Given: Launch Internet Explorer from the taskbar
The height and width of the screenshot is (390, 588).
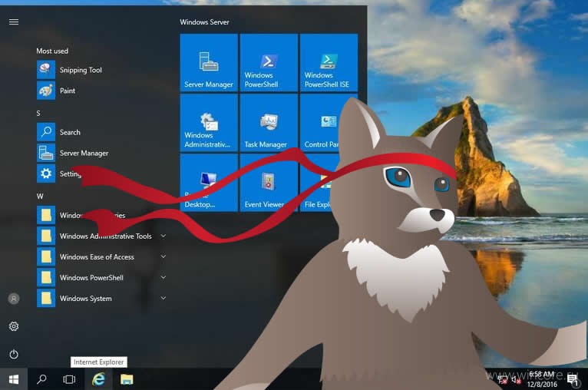Looking at the screenshot, I should (x=98, y=379).
